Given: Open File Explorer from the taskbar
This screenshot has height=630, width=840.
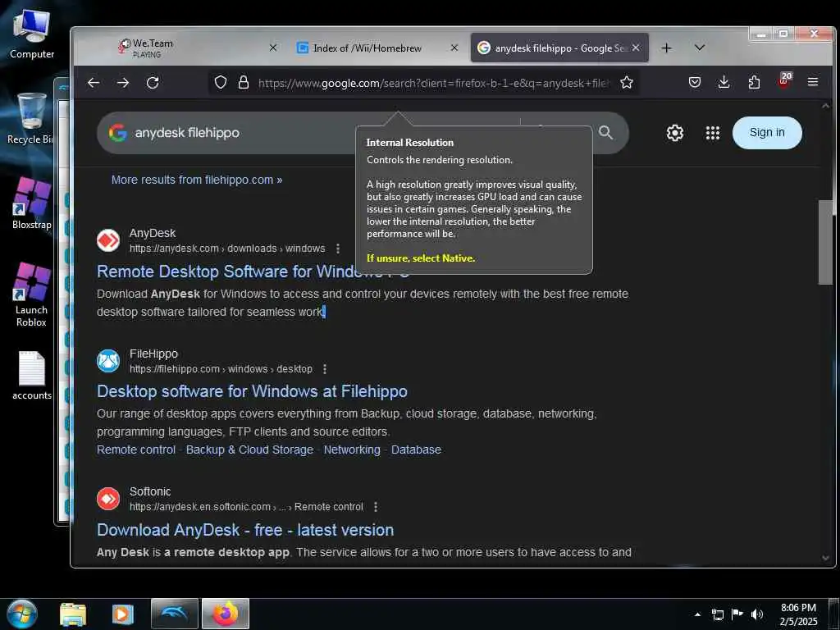Looking at the screenshot, I should tap(73, 614).
